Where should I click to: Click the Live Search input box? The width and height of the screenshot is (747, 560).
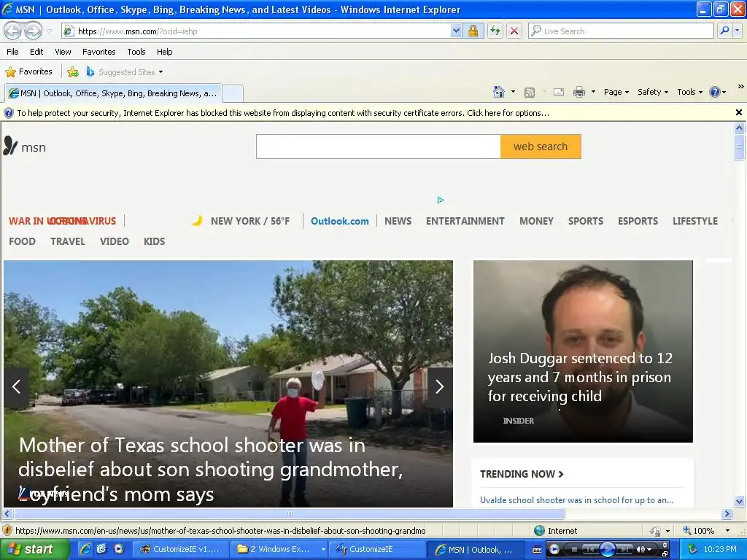pos(621,31)
